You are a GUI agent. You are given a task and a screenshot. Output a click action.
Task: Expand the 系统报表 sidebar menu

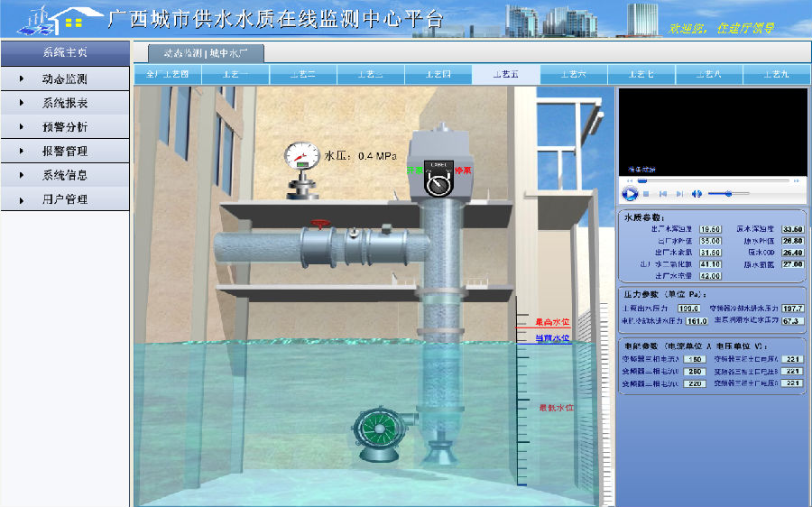coord(64,103)
